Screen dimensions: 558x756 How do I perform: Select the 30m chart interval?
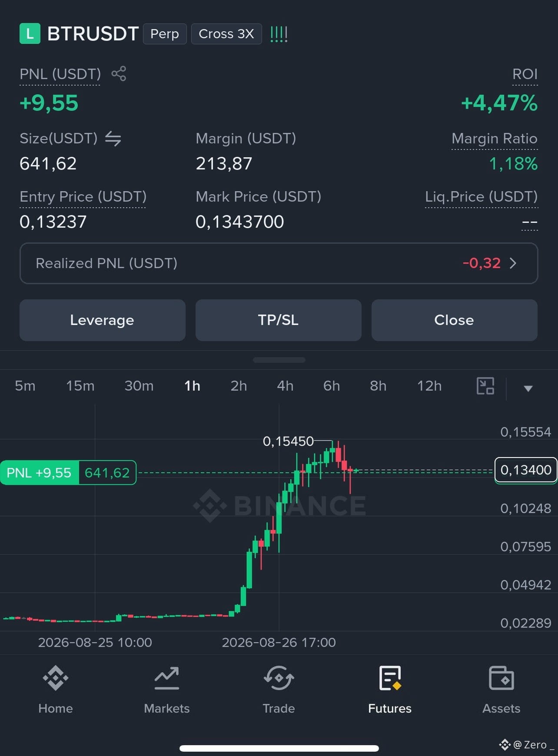(x=139, y=386)
